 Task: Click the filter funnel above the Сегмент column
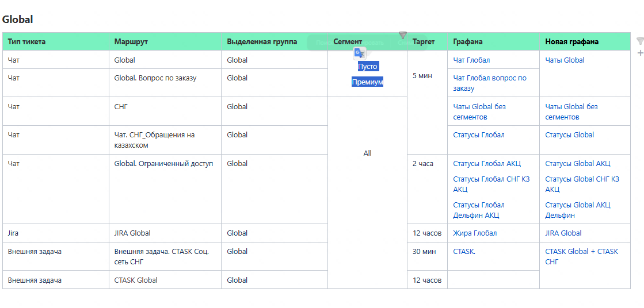click(x=403, y=36)
